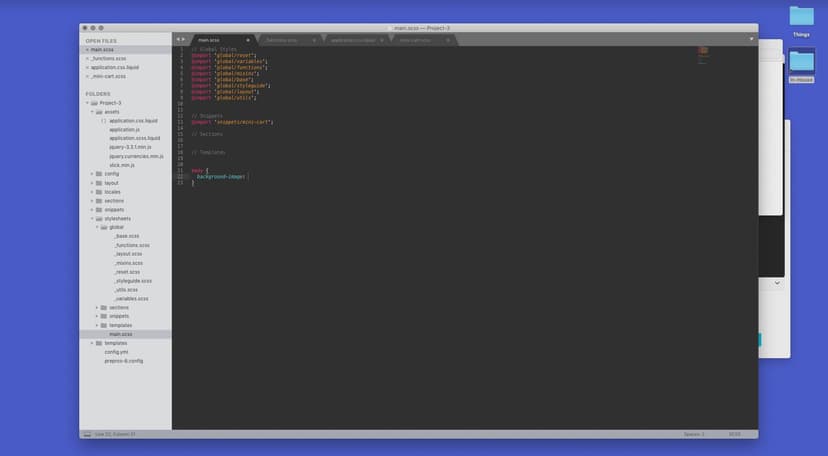This screenshot has height=456, width=828.
Task: Click the chevron dropdown in the background window
Action: coord(777,283)
